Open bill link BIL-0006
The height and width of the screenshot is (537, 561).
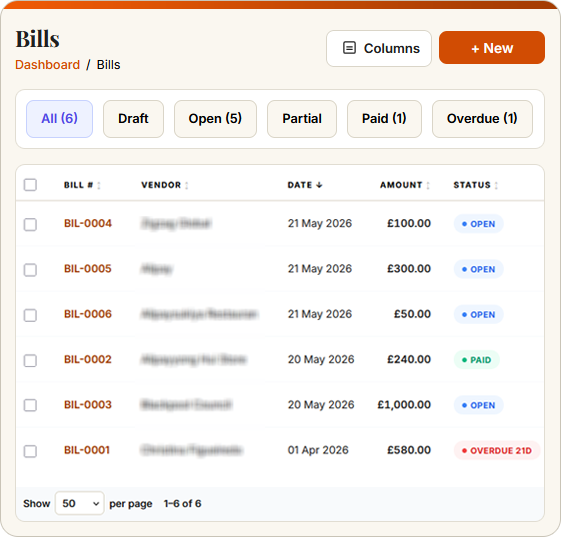click(88, 314)
